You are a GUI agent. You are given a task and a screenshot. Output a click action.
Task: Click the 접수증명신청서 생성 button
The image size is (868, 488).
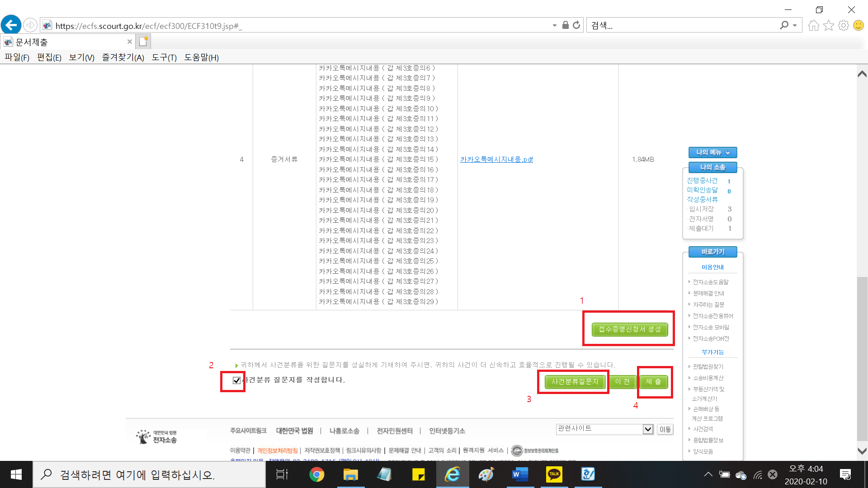coord(629,329)
